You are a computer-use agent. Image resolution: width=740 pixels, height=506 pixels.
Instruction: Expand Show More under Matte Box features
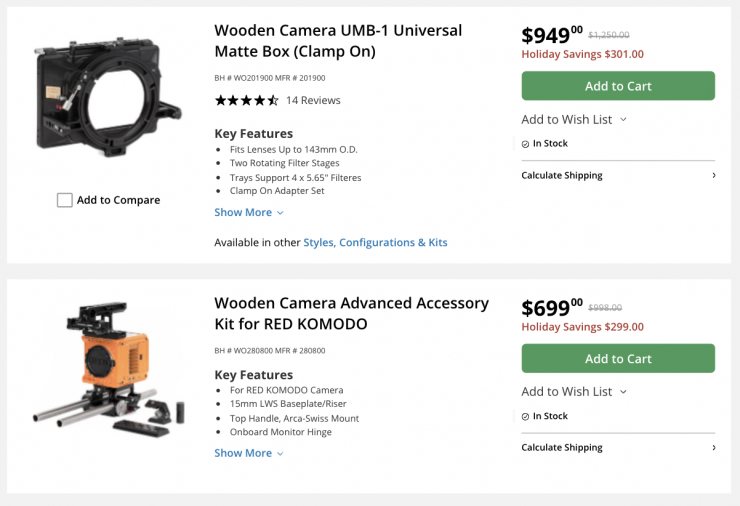tap(249, 212)
